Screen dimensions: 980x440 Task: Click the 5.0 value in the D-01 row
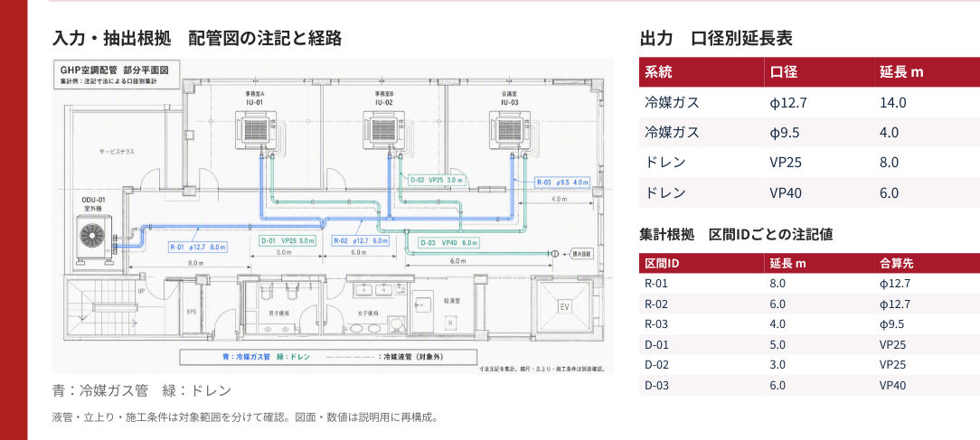777,344
